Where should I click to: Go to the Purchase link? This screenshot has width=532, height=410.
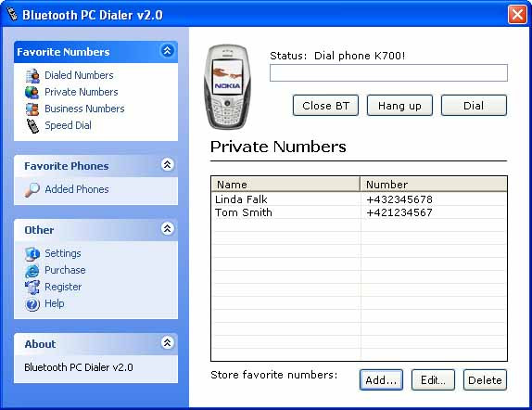(x=65, y=270)
